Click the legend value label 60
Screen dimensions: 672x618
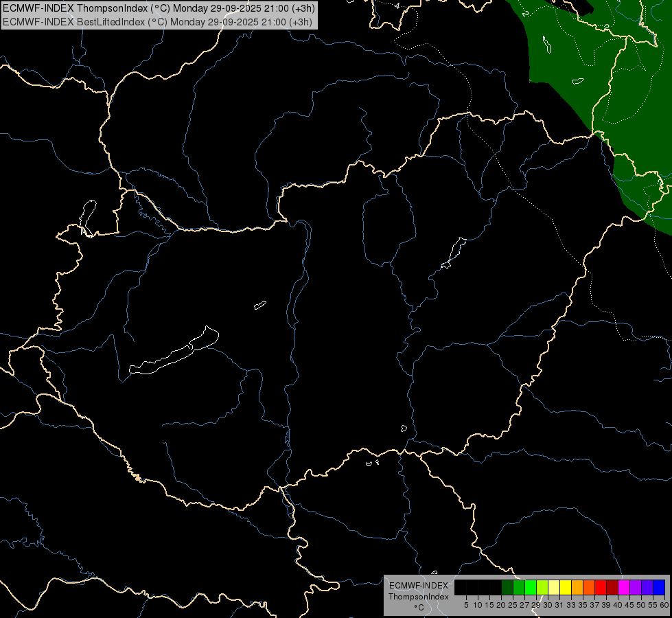[664, 605]
